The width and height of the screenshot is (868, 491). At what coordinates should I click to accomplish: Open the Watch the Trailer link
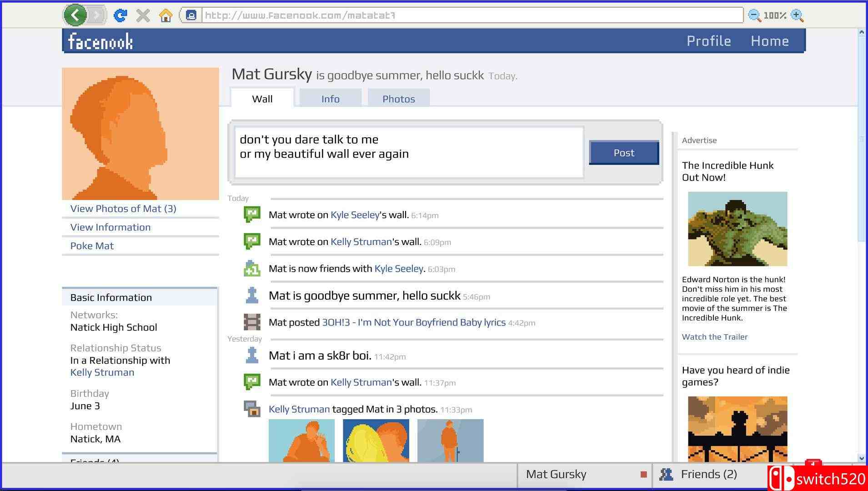click(x=714, y=337)
